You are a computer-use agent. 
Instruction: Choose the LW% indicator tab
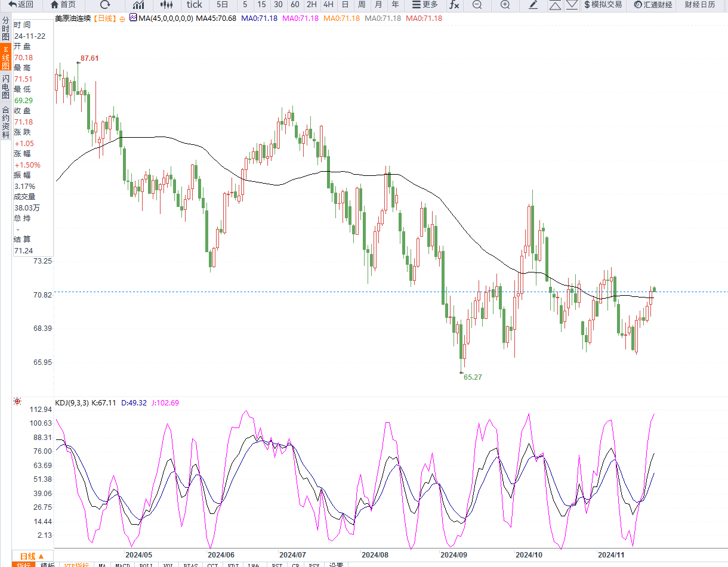click(255, 564)
